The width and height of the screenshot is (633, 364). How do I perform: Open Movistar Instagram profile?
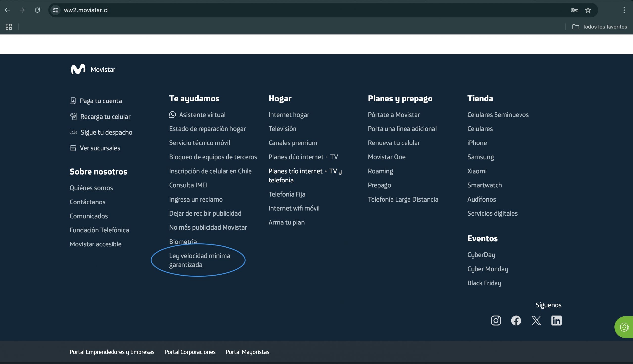(x=496, y=321)
